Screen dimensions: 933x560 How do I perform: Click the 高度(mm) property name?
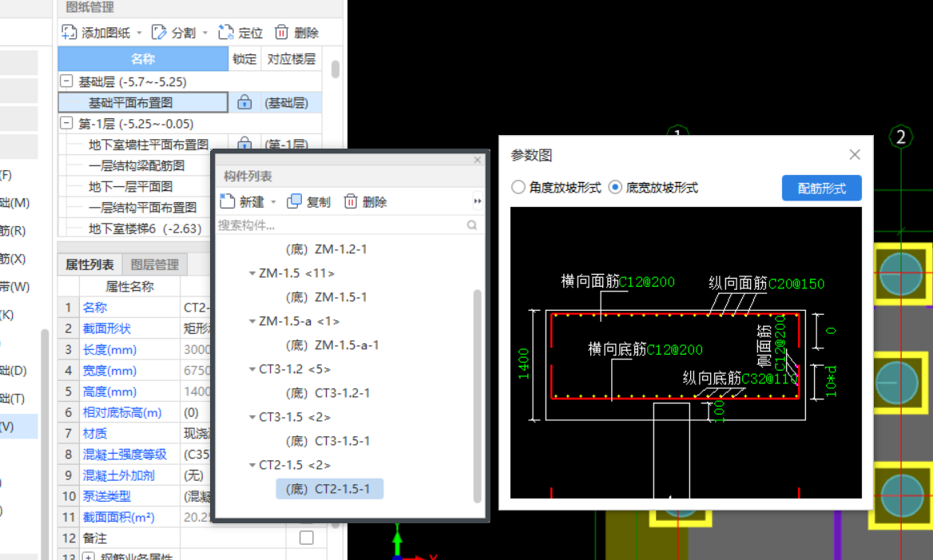(109, 391)
